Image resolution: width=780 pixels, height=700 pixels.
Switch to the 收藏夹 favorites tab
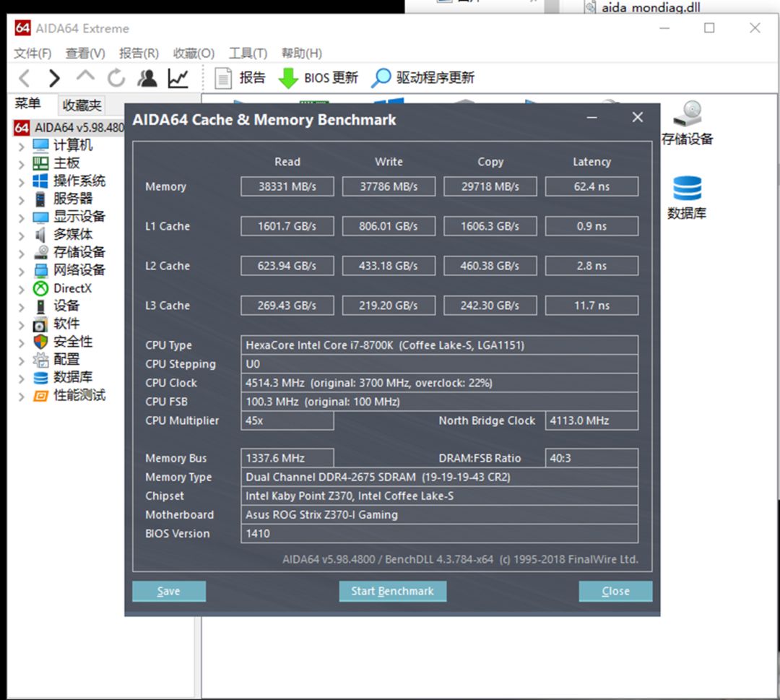click(82, 105)
